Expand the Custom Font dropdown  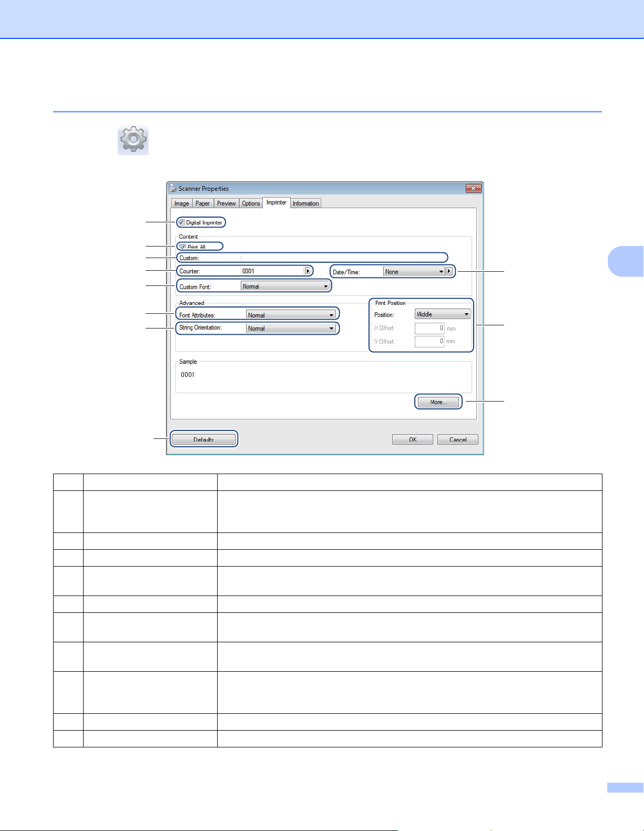pos(285,286)
